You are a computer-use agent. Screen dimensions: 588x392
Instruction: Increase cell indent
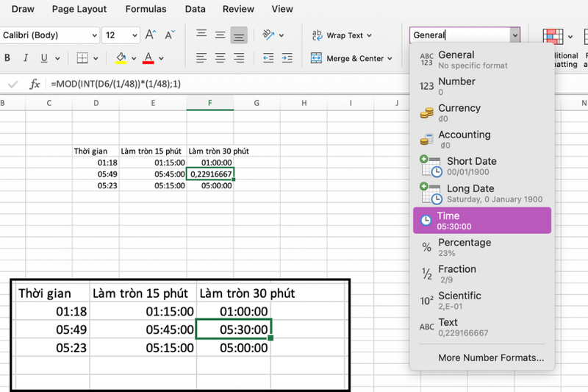[x=287, y=58]
